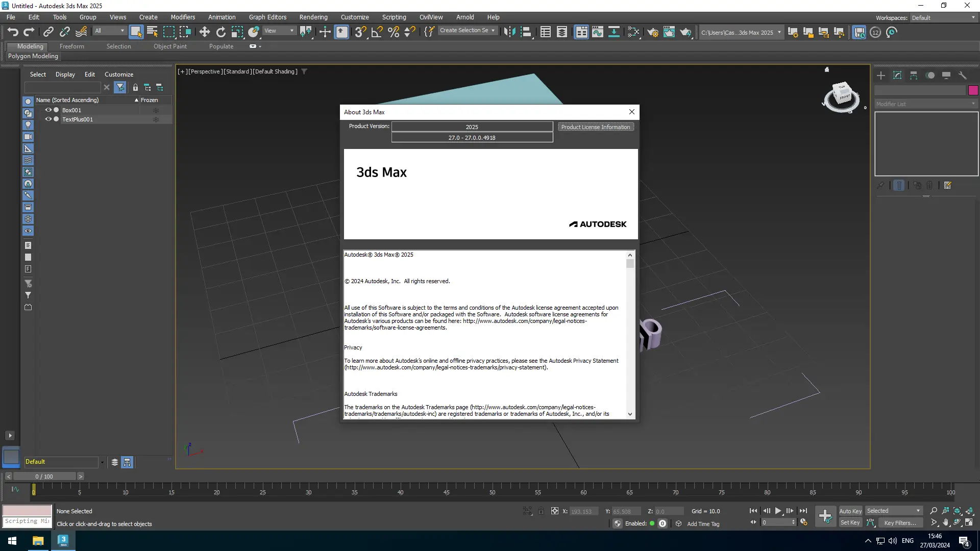The width and height of the screenshot is (980, 551).
Task: Open the Hierarchy tab in command panel
Action: coord(914,76)
